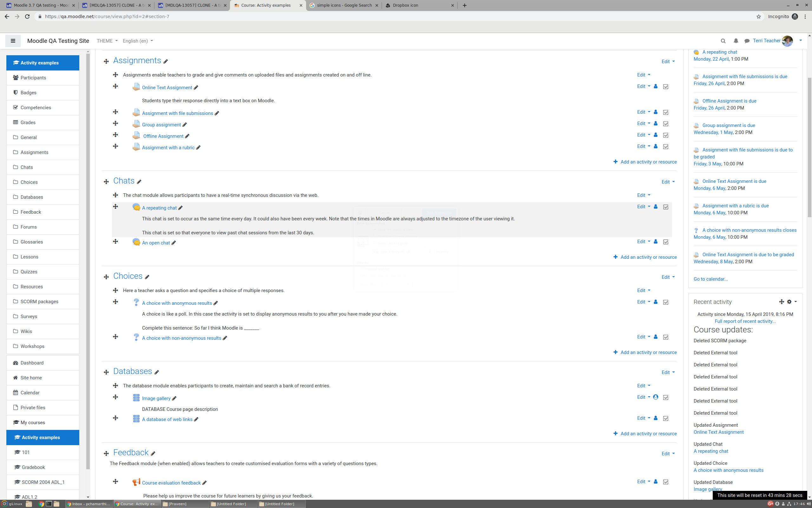Open the Edit dropdown for Choices section
812x508 pixels.
pyautogui.click(x=668, y=277)
